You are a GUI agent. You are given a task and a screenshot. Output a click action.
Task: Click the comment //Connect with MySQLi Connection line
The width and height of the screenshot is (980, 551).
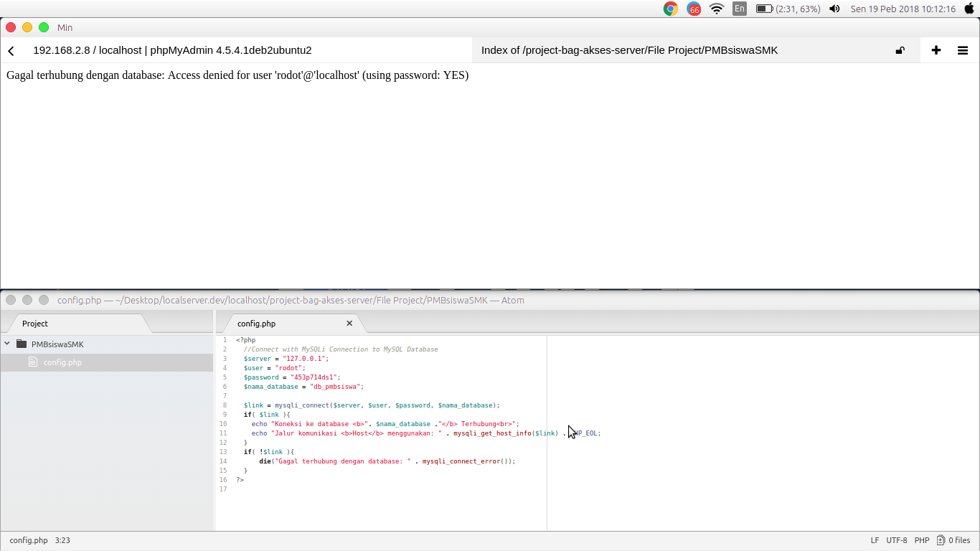point(341,349)
